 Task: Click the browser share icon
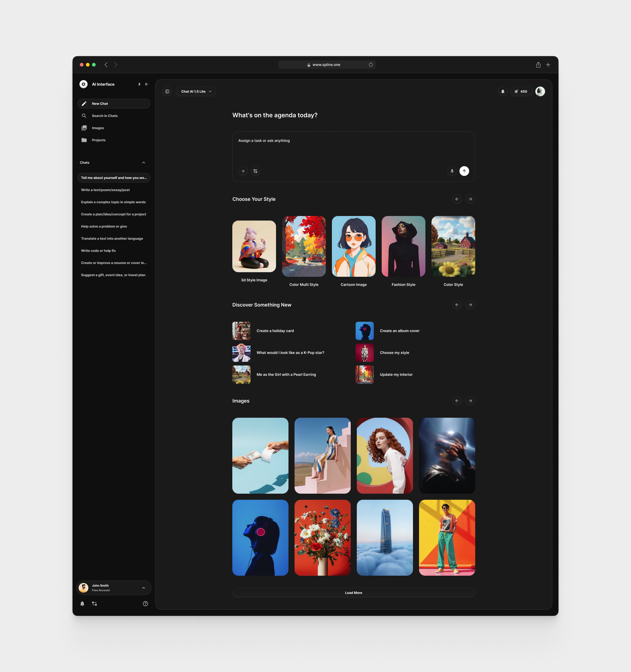(538, 65)
